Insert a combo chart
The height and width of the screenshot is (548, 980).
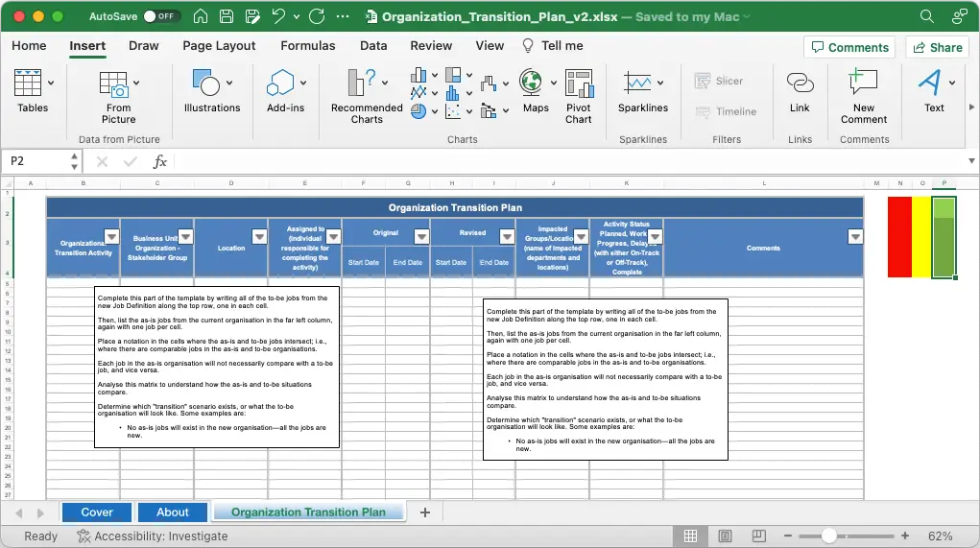[489, 111]
